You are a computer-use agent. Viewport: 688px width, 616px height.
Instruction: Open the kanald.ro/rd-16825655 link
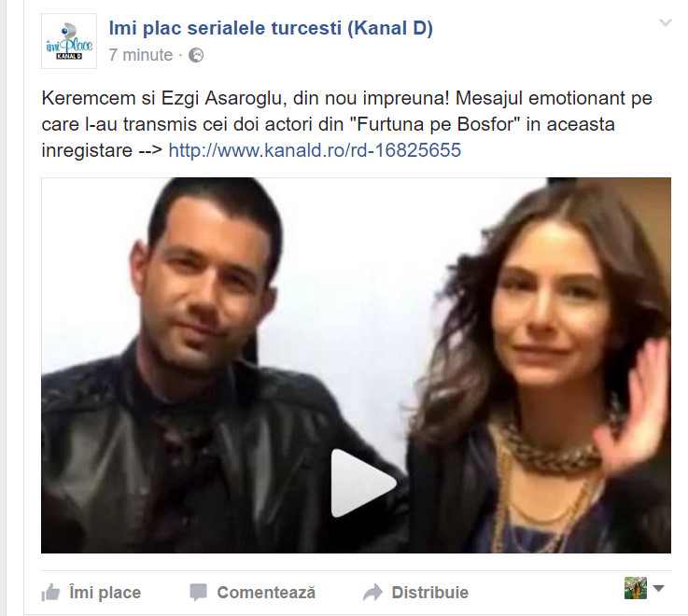click(x=315, y=150)
